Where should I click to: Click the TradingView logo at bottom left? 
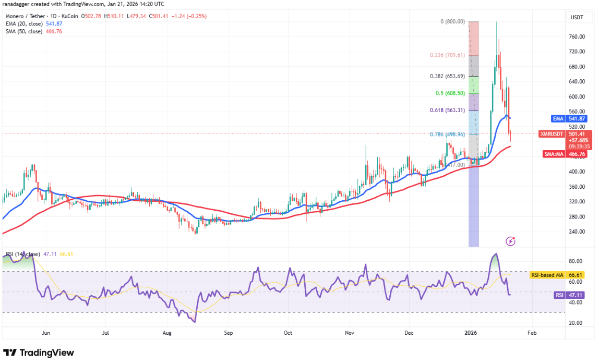click(x=39, y=353)
